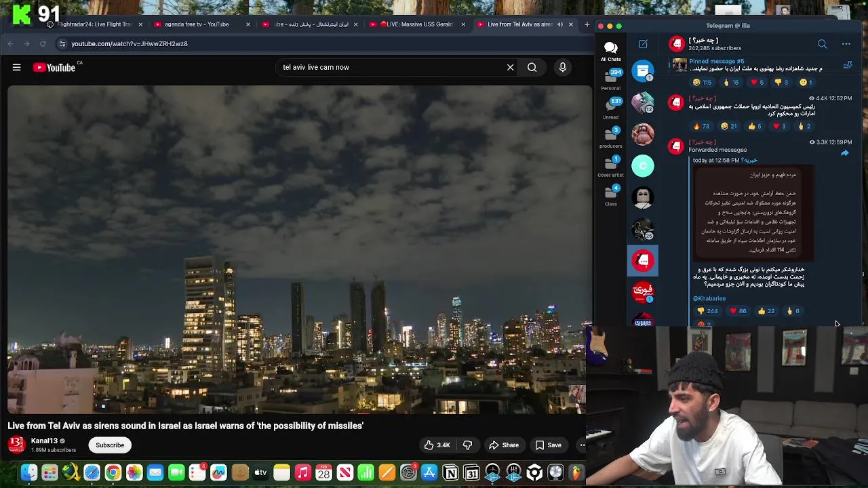
Task: View site information icon in address bar
Action: (x=62, y=43)
